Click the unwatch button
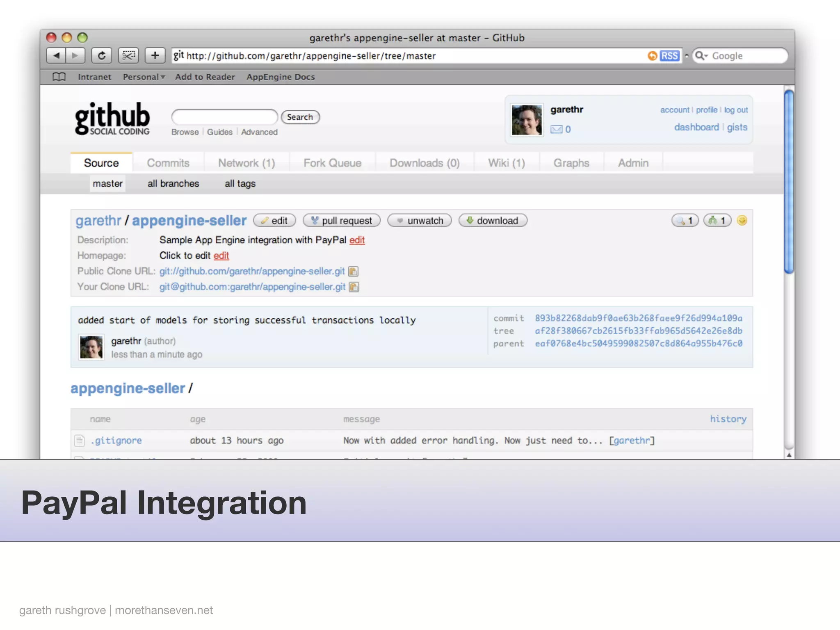 coord(420,221)
